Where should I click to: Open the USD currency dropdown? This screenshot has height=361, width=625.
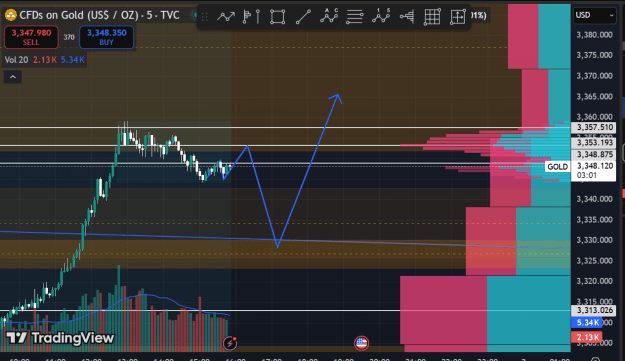pos(594,15)
